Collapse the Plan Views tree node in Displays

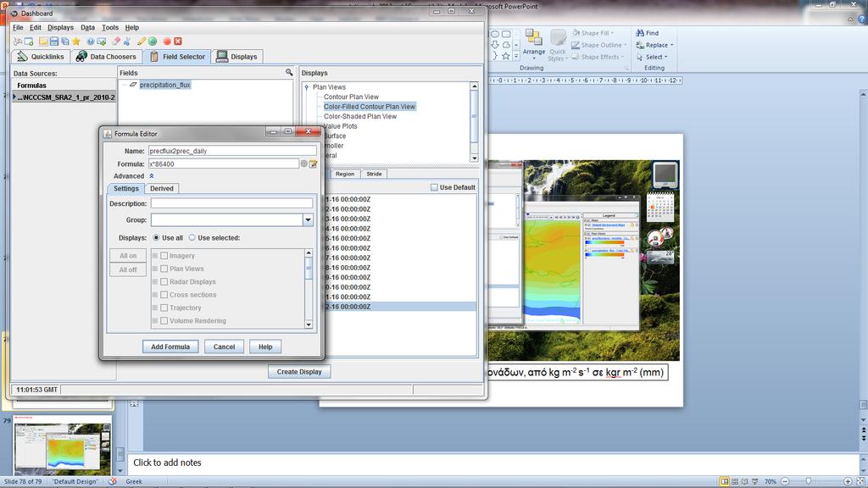point(307,87)
